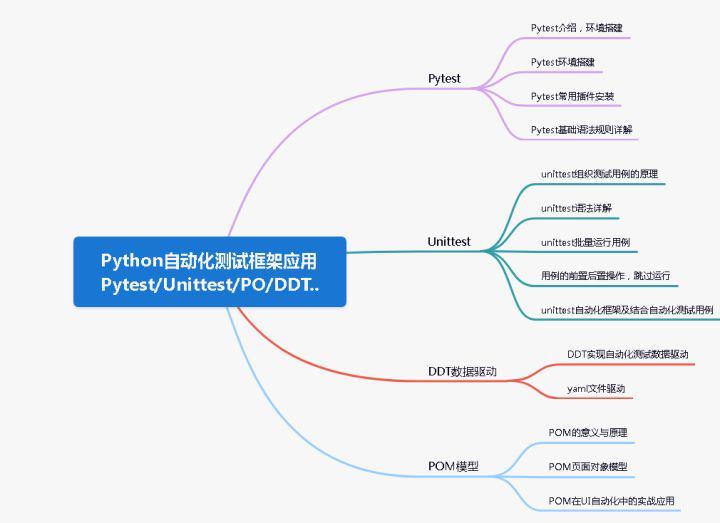Select the central Python自动化测试框架应用 node
This screenshot has width=720, height=523.
pos(209,272)
